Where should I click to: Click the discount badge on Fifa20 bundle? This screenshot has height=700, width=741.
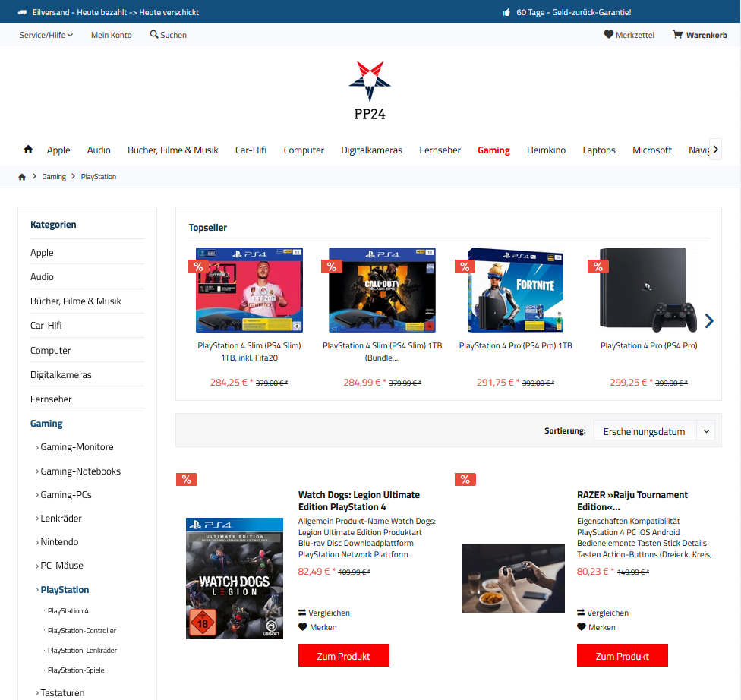click(198, 266)
